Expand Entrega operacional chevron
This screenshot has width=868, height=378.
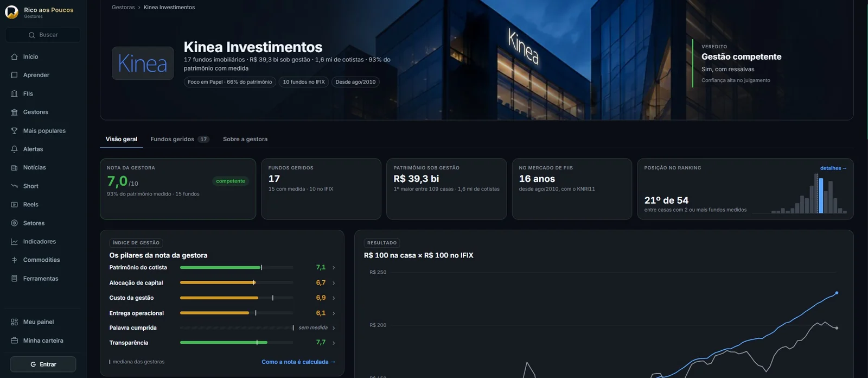334,313
